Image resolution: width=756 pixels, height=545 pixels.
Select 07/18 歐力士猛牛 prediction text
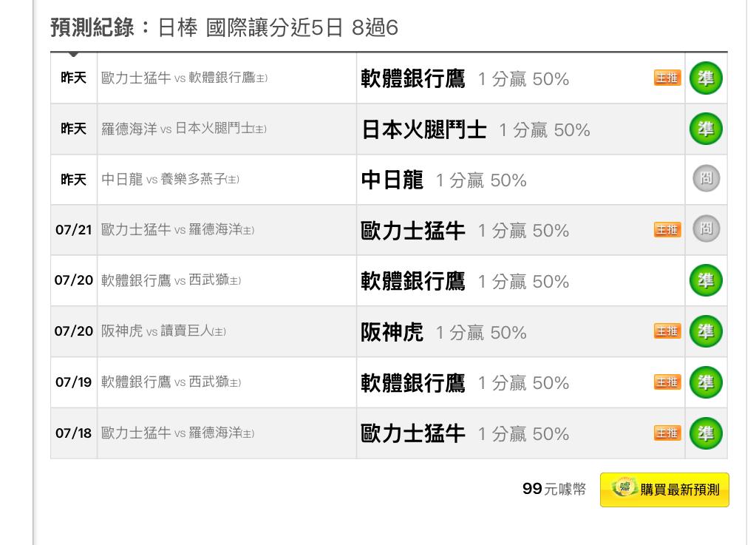465,433
